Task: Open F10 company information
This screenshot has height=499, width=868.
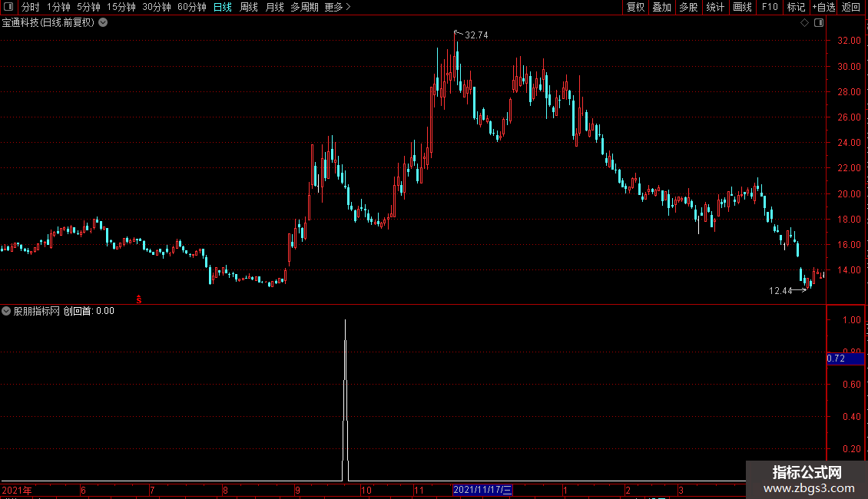Action: point(770,7)
